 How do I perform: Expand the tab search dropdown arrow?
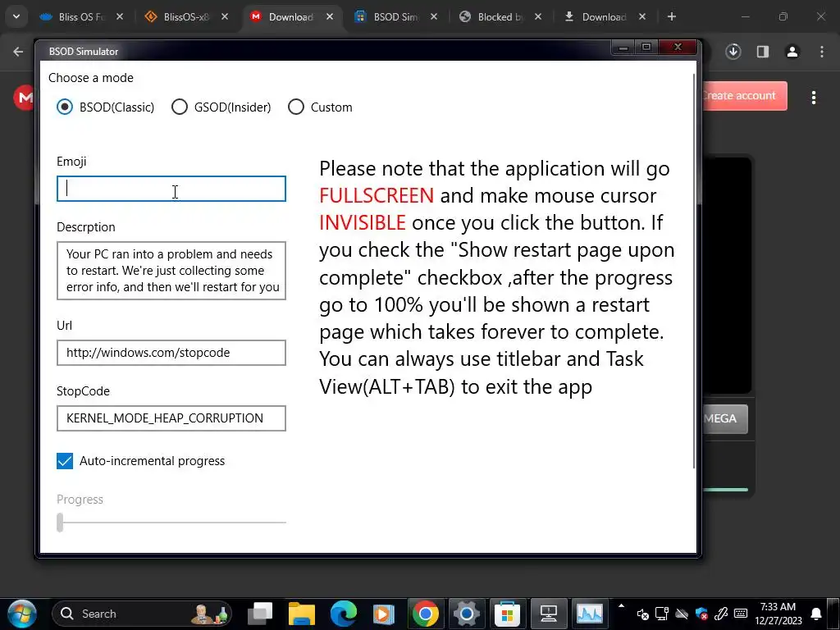pyautogui.click(x=16, y=16)
